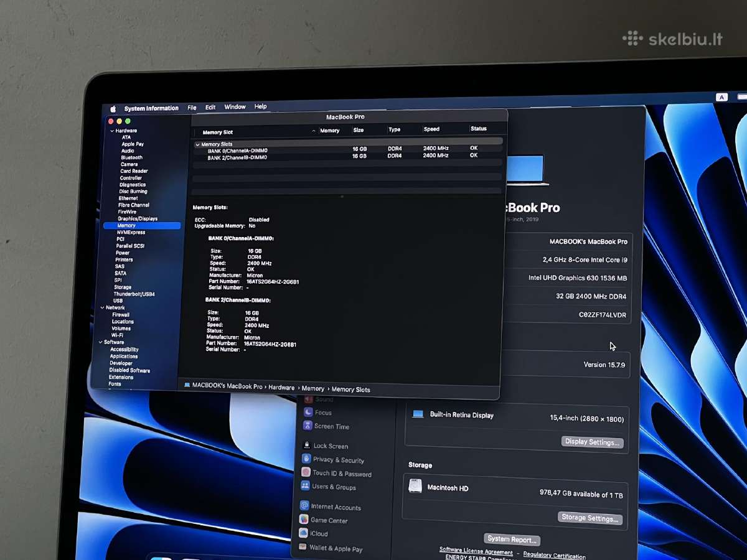Select Diagnostics in the sidebar

133,185
